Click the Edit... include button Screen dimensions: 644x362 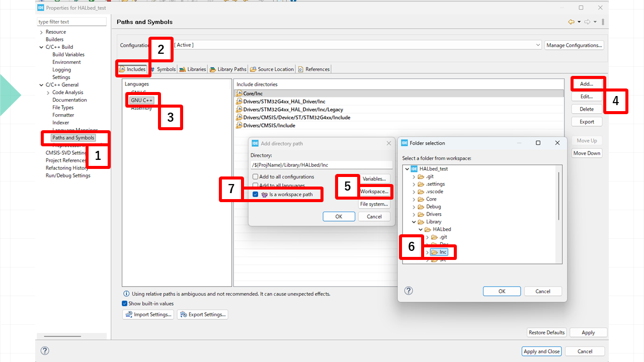click(x=587, y=97)
